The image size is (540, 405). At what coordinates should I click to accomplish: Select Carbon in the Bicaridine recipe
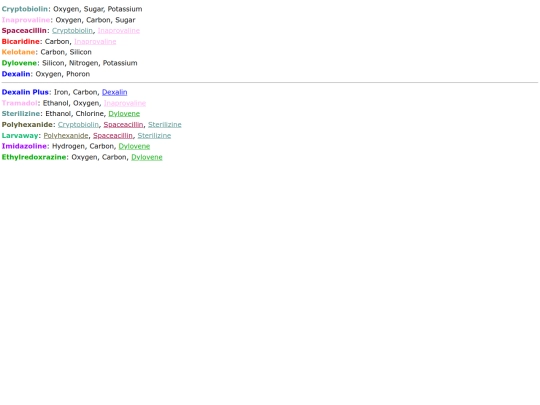tap(57, 42)
